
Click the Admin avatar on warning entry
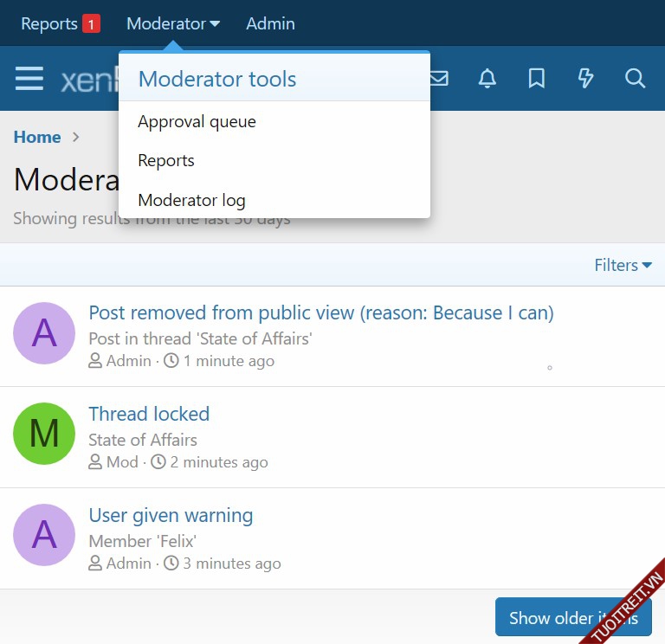(x=44, y=535)
